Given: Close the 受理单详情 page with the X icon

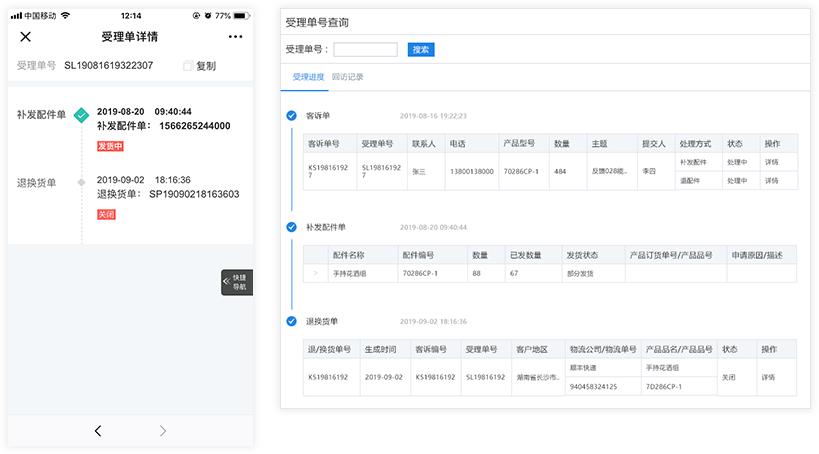Looking at the screenshot, I should 26,37.
